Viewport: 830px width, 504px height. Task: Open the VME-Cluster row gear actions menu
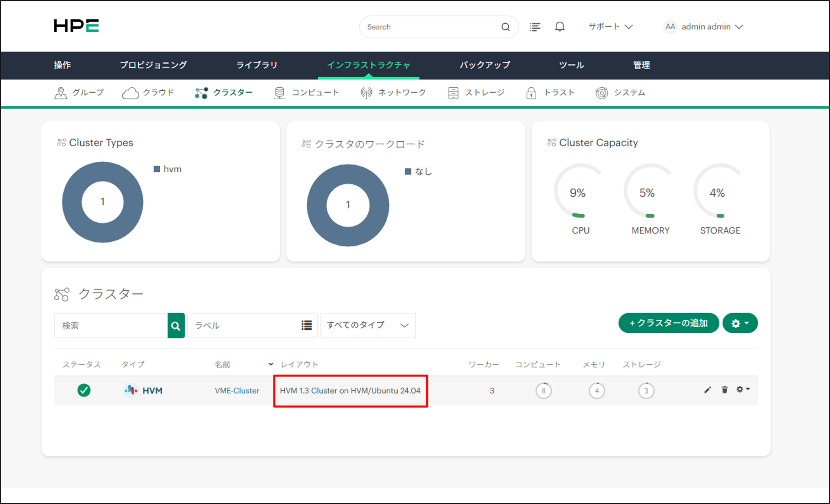point(743,389)
